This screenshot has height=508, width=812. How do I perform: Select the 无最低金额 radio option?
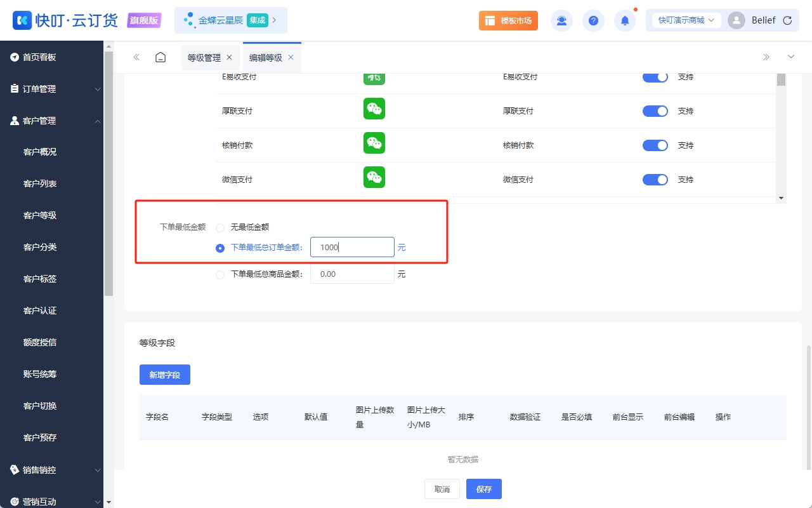pos(220,227)
